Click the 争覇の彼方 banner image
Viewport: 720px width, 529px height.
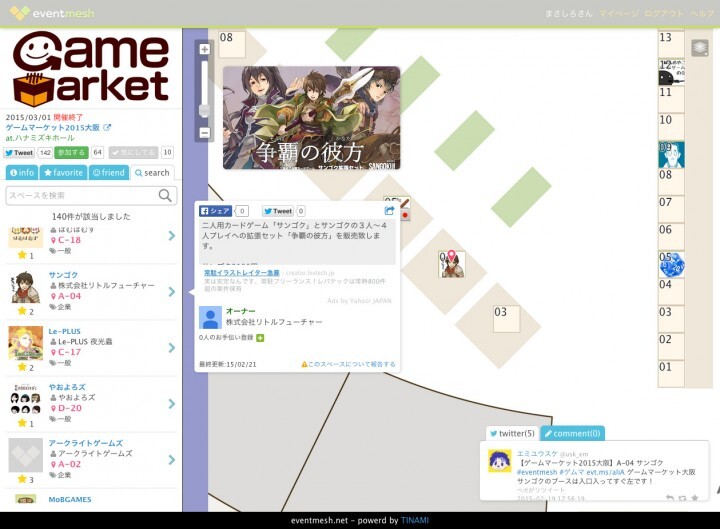point(312,118)
